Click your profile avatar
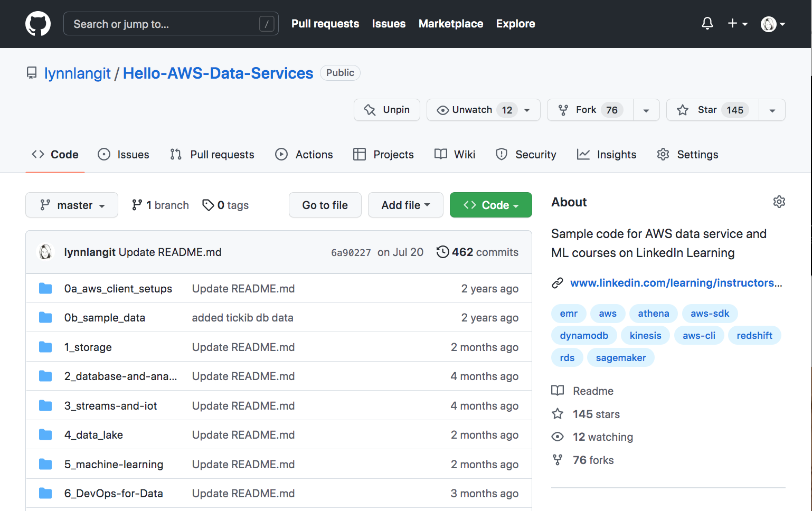Screen dimensions: 812x511 click(x=768, y=24)
